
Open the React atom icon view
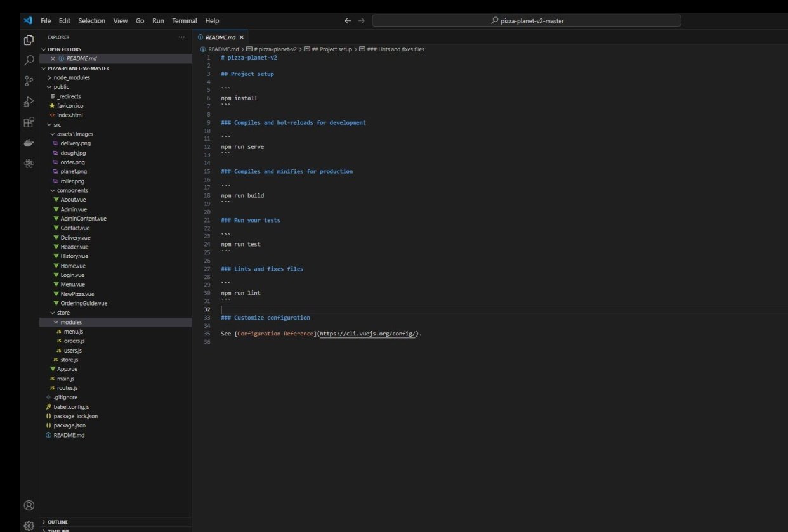29,163
